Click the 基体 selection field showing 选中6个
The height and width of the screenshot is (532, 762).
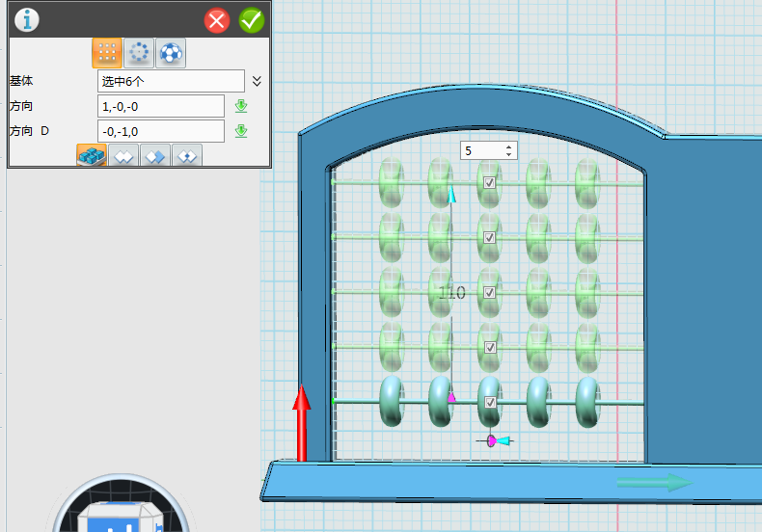[x=171, y=81]
